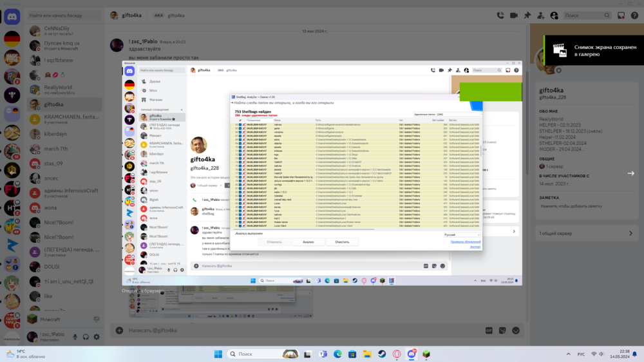Click the plus attachment button
This screenshot has height=362, width=644.
(x=119, y=330)
